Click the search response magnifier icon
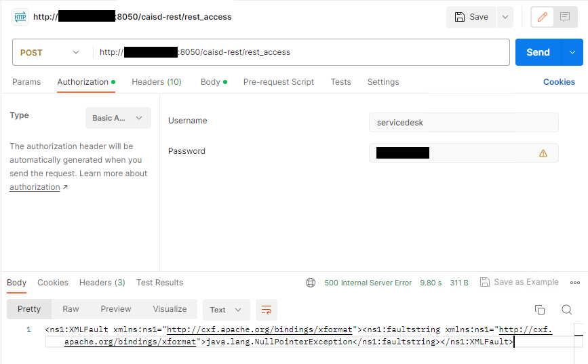The height and width of the screenshot is (364, 588). click(x=566, y=310)
